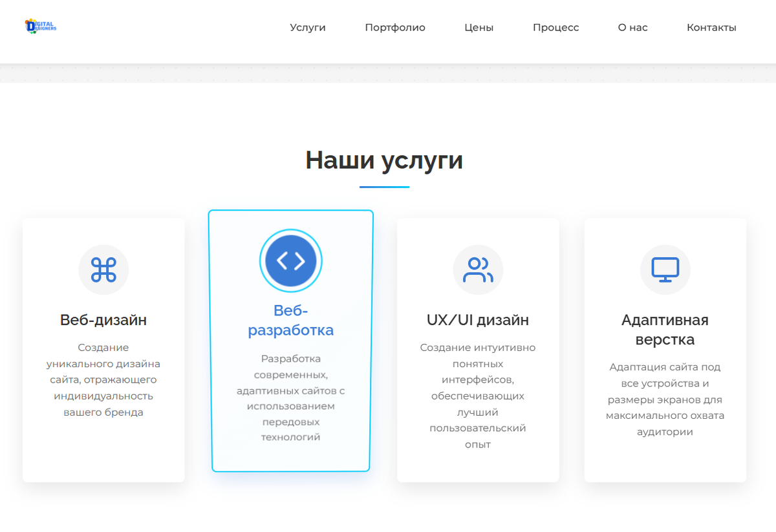Image resolution: width=776 pixels, height=532 pixels.
Task: Click the UX/UI дизайн users icon
Action: pyautogui.click(x=478, y=270)
